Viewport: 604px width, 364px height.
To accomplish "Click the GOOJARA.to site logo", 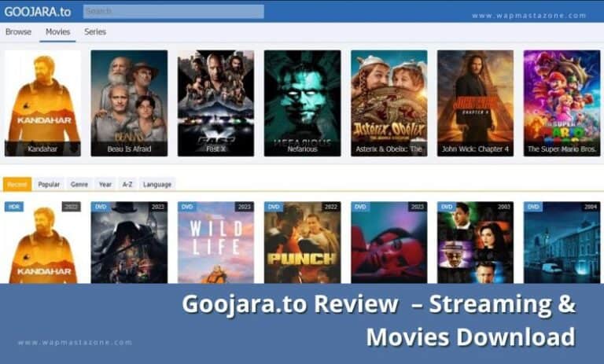I will pyautogui.click(x=38, y=12).
